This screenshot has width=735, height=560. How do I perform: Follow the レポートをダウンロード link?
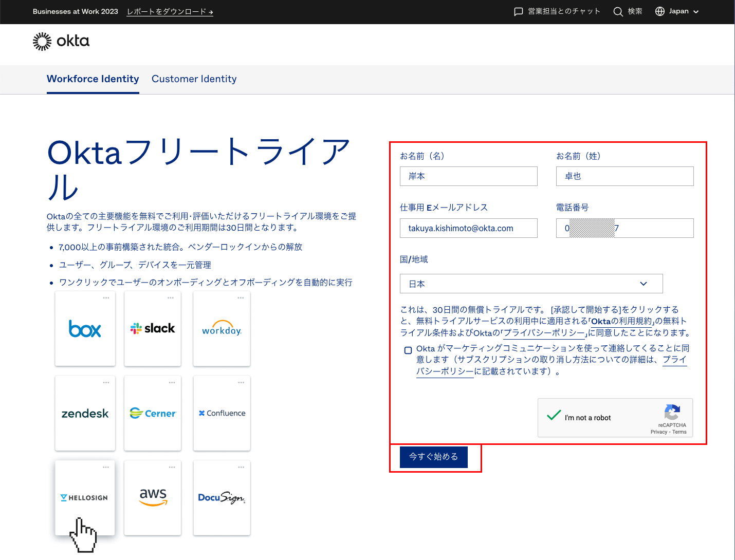coord(170,12)
